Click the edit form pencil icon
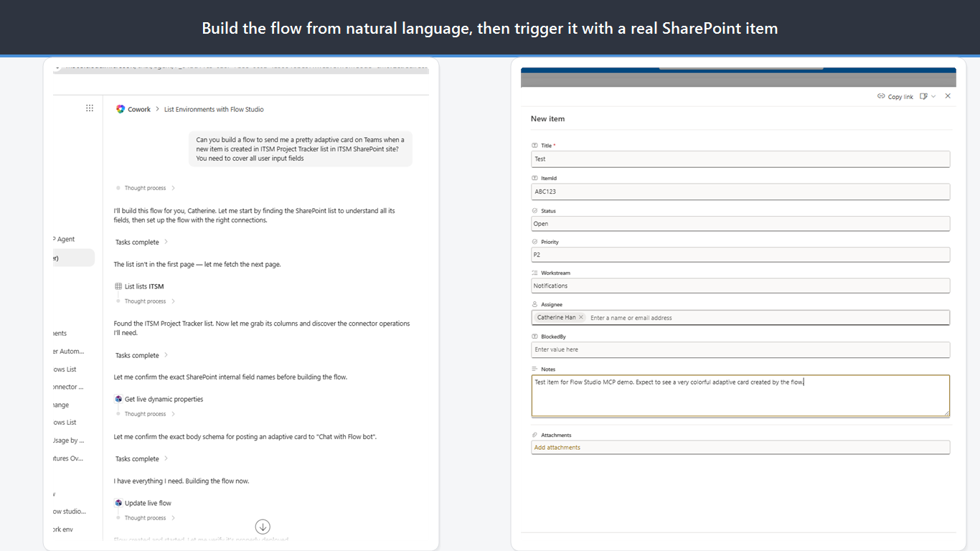980x551 pixels. coord(924,96)
